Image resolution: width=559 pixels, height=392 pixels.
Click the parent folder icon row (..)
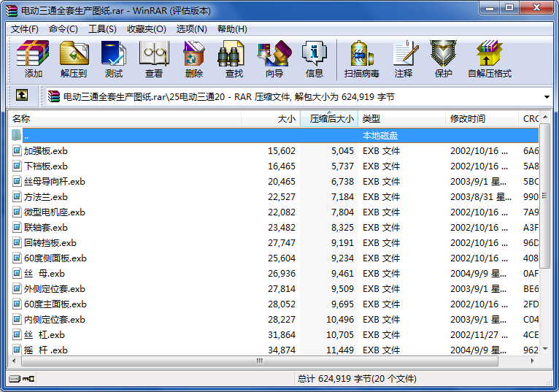pyautogui.click(x=16, y=135)
